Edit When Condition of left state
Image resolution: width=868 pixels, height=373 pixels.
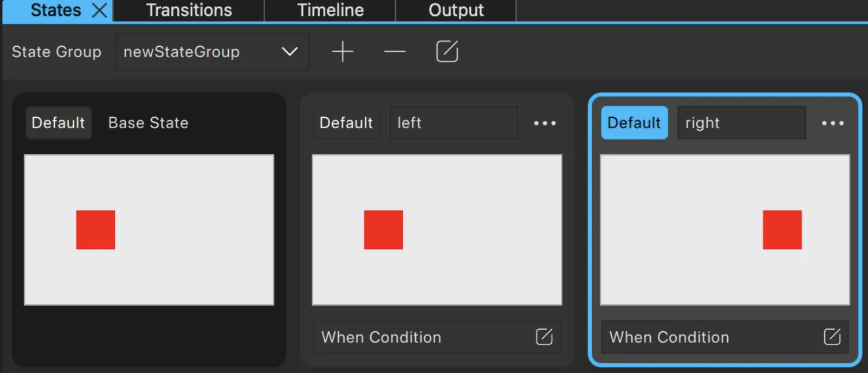pos(544,337)
